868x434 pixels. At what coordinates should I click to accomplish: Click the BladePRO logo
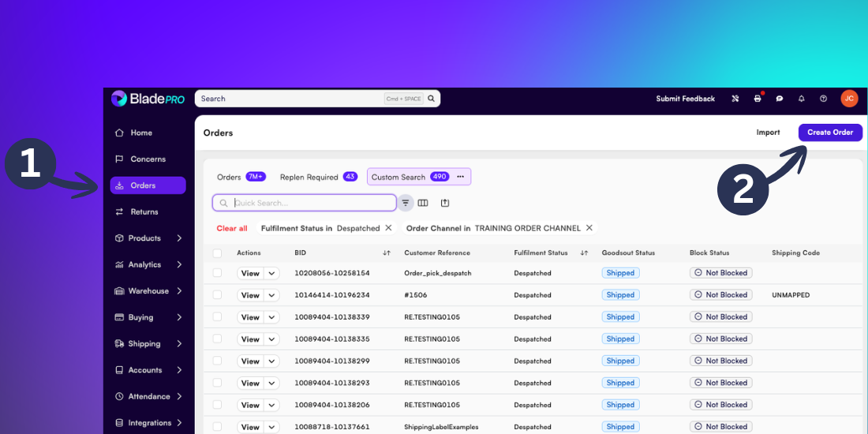[148, 99]
